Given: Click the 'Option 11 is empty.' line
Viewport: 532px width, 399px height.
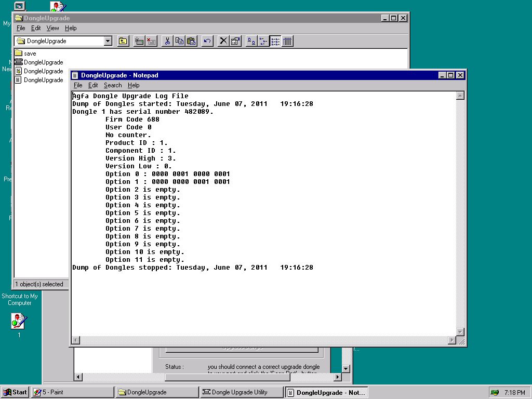Looking at the screenshot, I should [145, 260].
